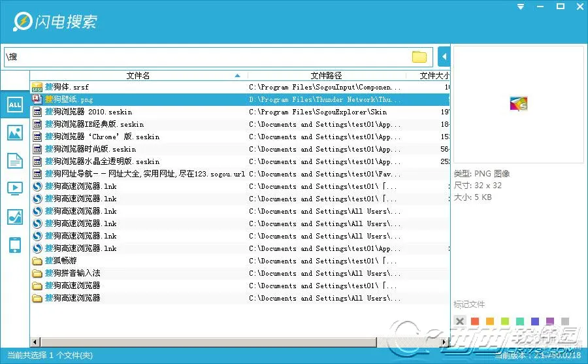588x364 pixels.
Task: Filter results by the document category icon
Action: 14,161
